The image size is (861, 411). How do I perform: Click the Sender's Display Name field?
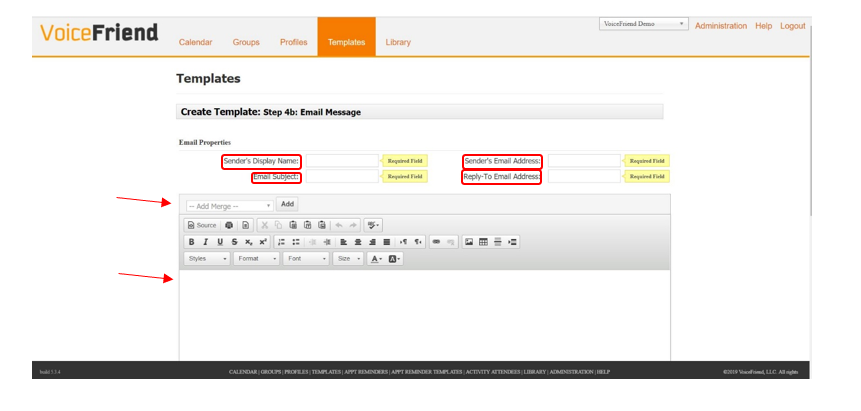[342, 161]
